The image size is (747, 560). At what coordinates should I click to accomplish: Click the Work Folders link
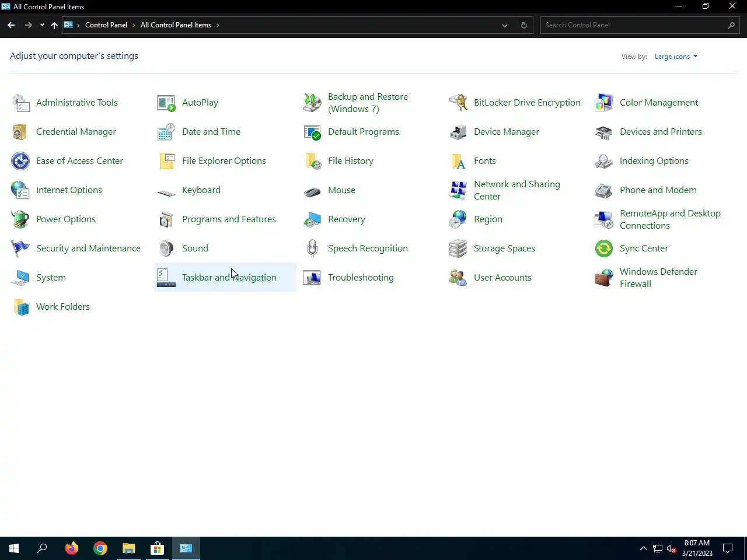click(63, 307)
